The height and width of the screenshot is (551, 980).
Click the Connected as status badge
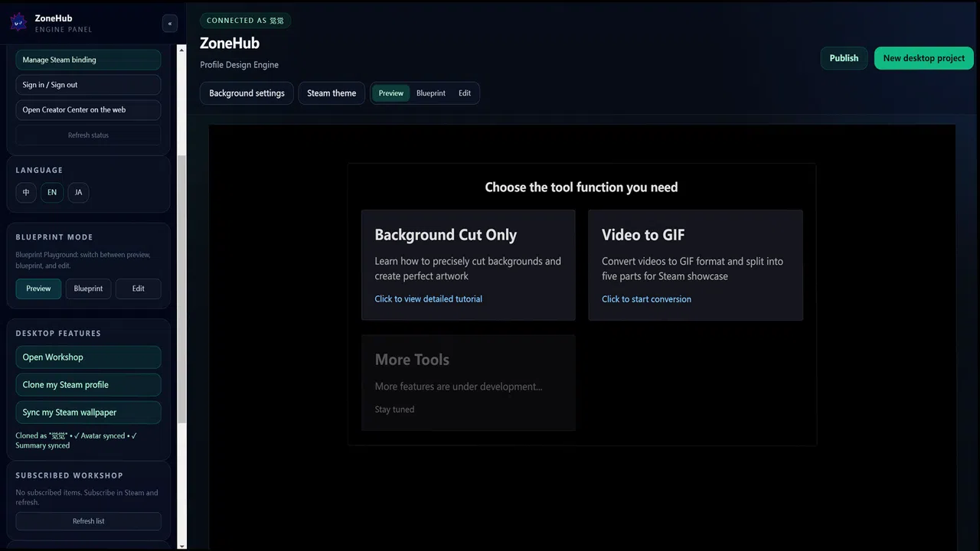pyautogui.click(x=245, y=21)
